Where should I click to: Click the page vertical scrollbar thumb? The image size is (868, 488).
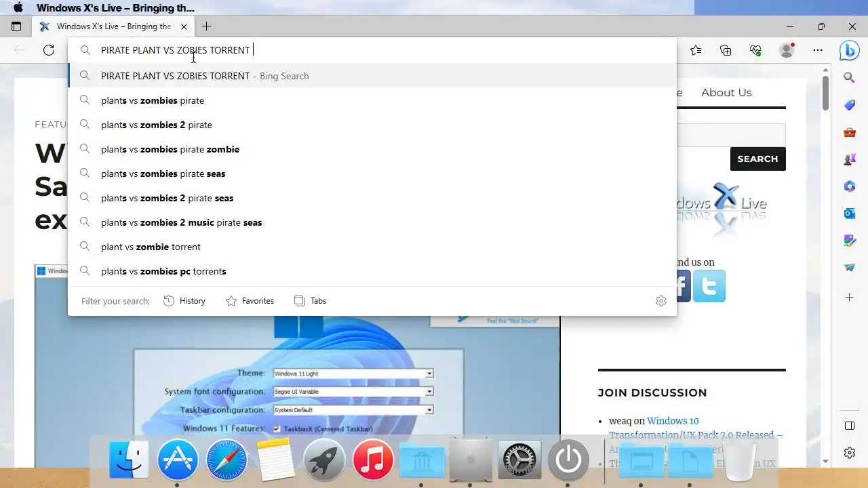(x=825, y=93)
